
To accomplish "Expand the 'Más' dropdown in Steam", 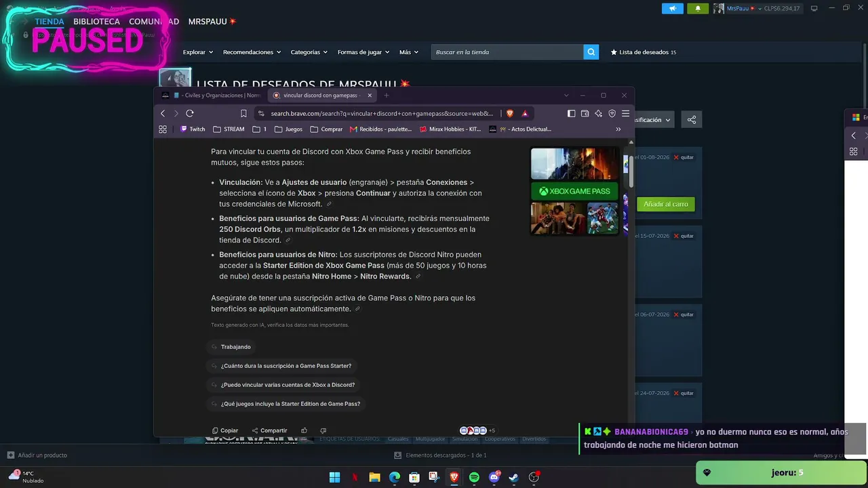I will pos(409,52).
